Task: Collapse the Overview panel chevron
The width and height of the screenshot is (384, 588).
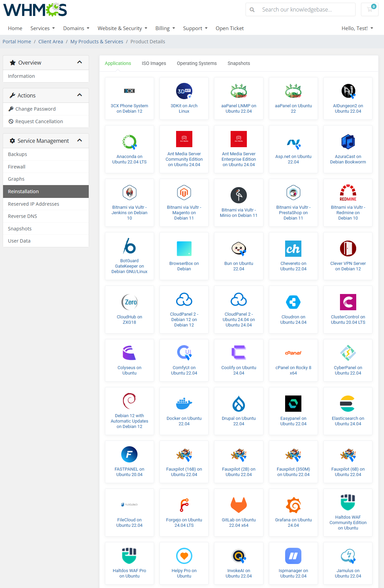Action: point(80,62)
